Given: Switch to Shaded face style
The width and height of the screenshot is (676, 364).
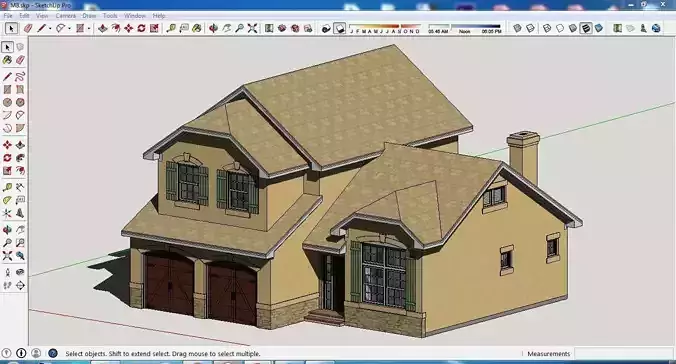Looking at the screenshot, I should 573,28.
